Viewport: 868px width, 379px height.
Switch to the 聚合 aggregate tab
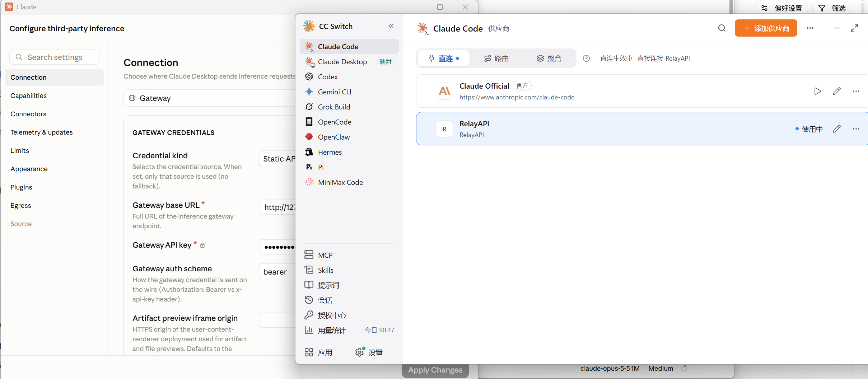[549, 59]
